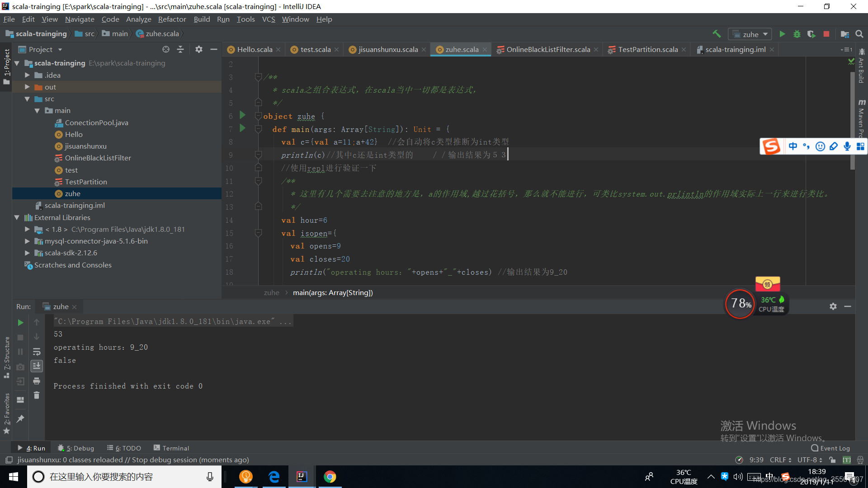Collapse the scala-trainging root folder
Viewport: 868px width, 488px height.
[x=17, y=63]
